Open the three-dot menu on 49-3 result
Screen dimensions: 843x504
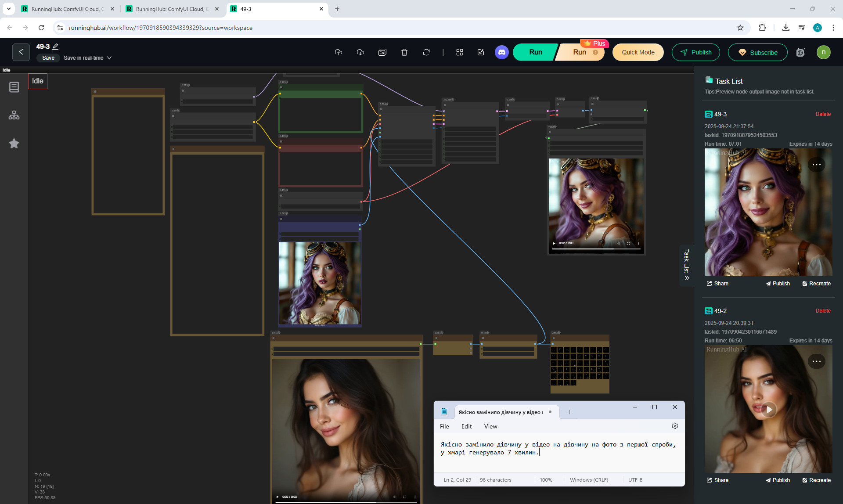[816, 165]
